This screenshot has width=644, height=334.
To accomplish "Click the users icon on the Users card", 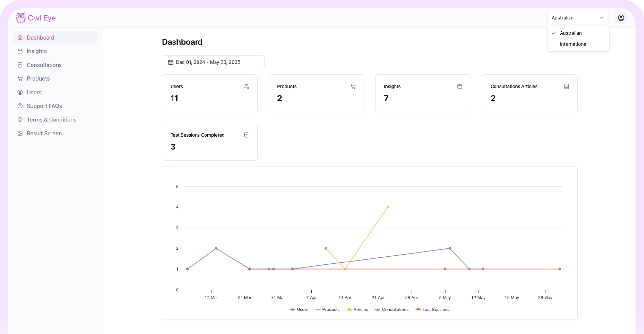I will [247, 86].
